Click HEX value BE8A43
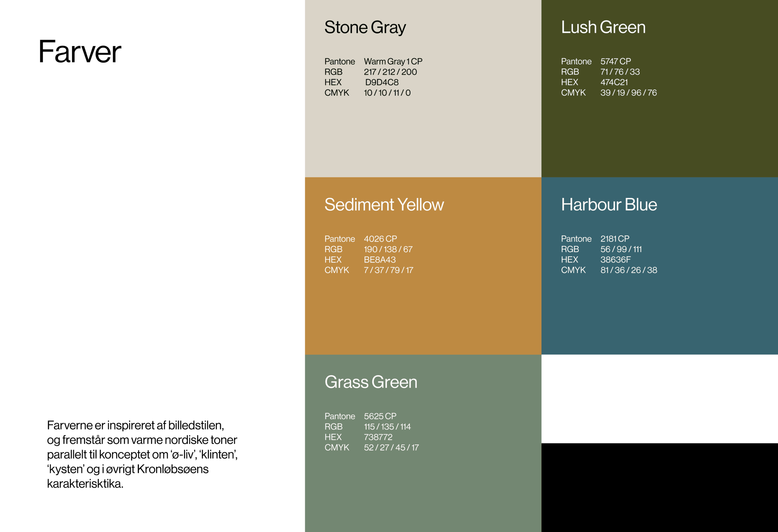 [379, 260]
